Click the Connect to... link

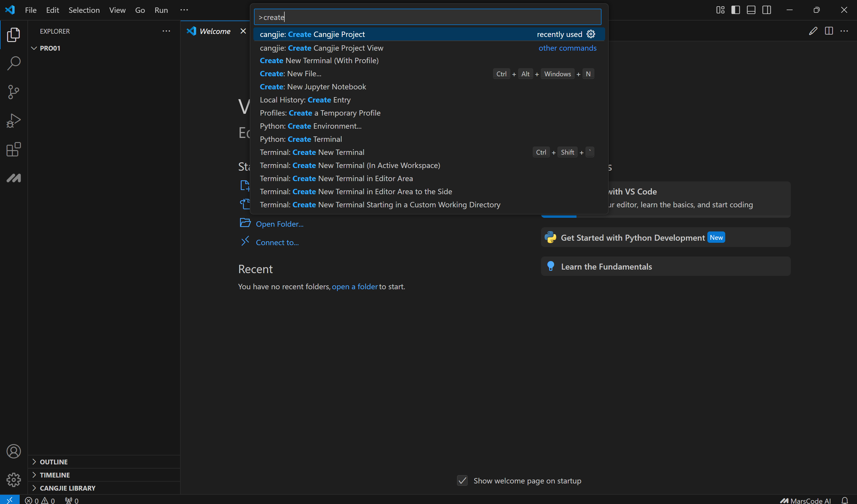pos(277,242)
